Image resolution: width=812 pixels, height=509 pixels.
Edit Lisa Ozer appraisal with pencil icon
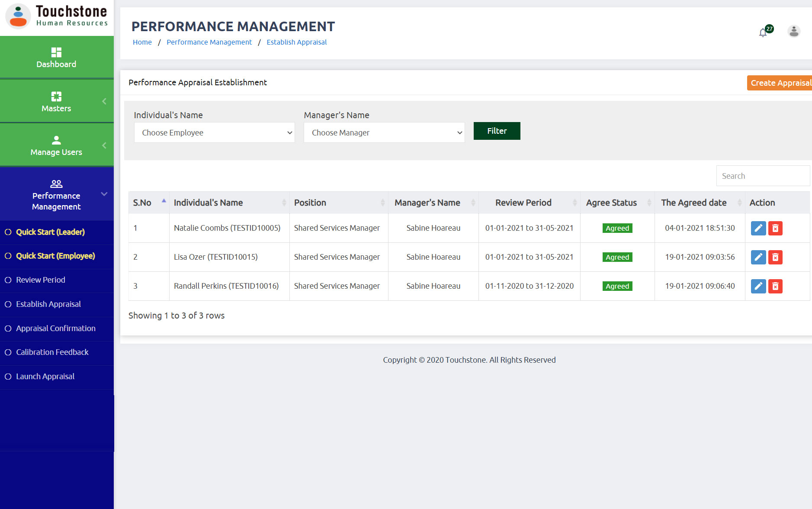point(758,257)
